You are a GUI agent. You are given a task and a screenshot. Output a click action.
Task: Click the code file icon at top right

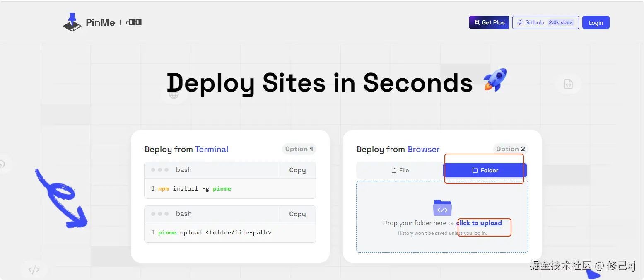tap(568, 84)
